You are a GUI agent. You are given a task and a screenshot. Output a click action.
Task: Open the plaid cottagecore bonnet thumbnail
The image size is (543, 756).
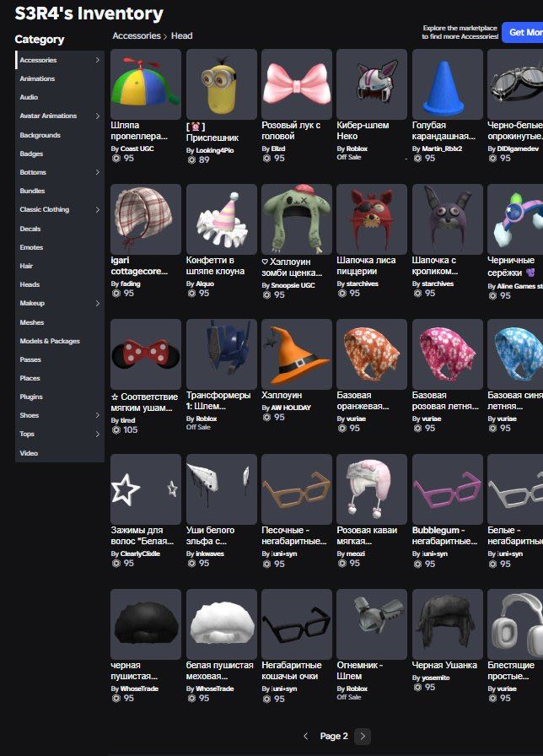[x=146, y=219]
